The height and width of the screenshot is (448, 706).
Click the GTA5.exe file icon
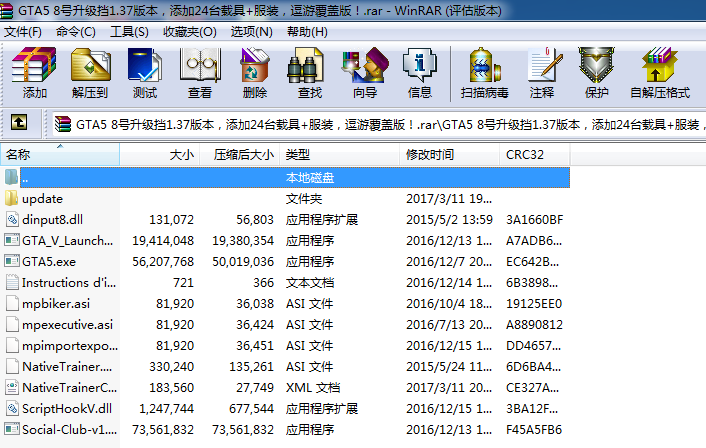pos(11,262)
